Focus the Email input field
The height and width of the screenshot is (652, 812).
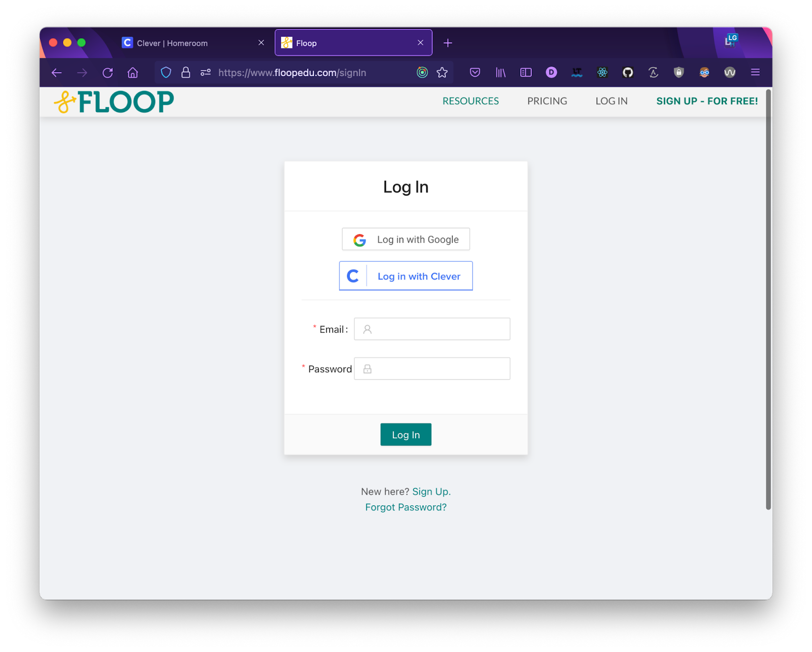(x=432, y=329)
